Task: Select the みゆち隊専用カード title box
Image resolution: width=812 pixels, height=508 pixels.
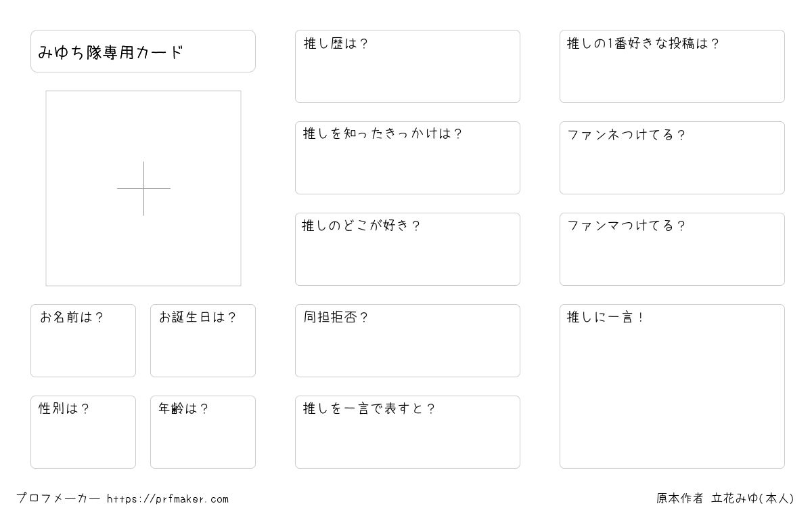Action: point(143,51)
